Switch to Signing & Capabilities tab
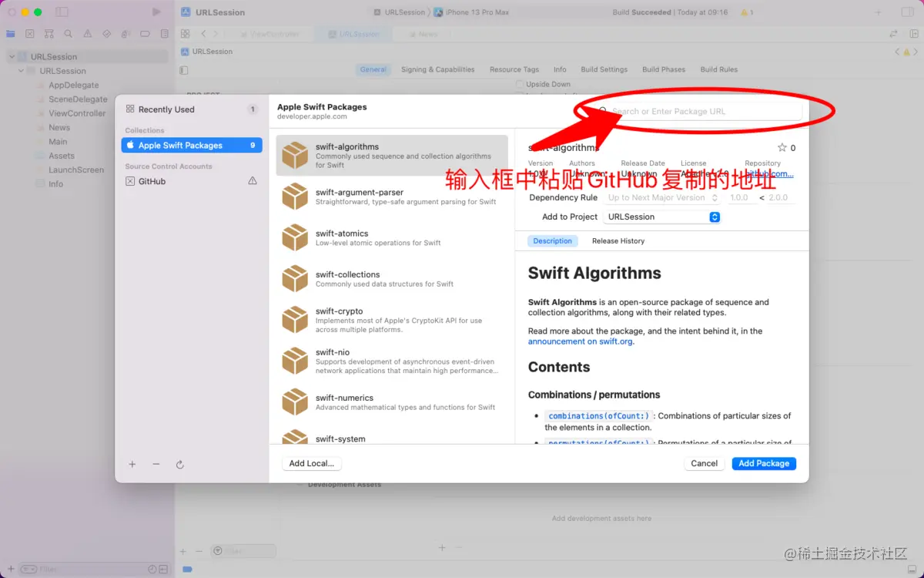924x578 pixels. pyautogui.click(x=437, y=69)
